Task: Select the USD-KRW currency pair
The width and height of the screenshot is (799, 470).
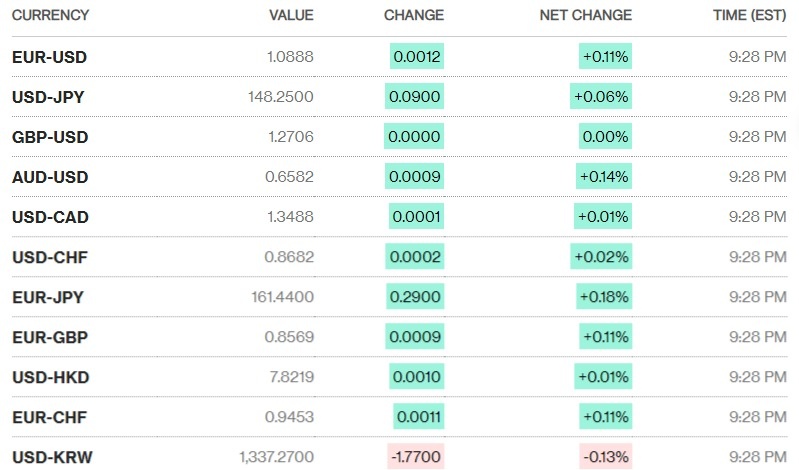Action: (x=51, y=457)
